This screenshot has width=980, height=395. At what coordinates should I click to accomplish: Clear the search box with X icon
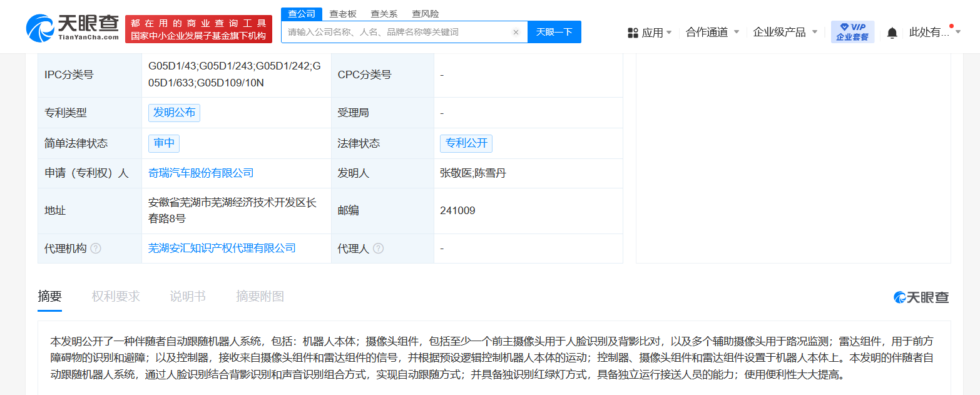(516, 32)
